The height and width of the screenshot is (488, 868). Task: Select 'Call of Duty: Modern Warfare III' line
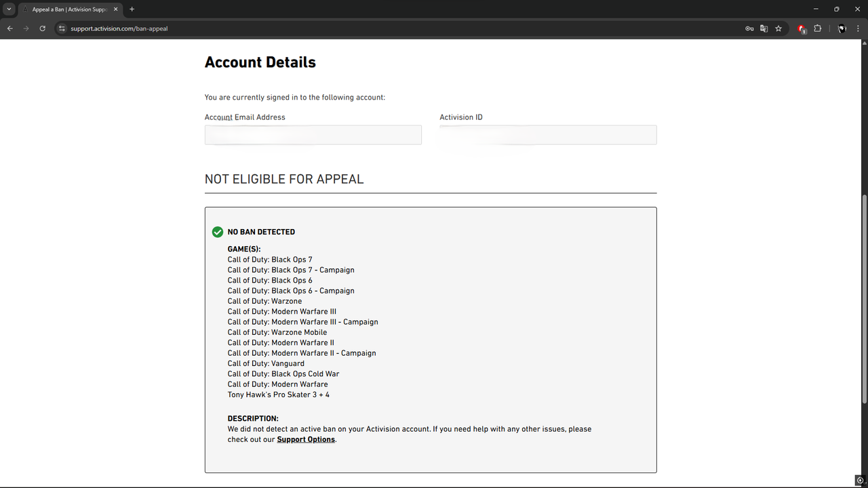pos(282,312)
